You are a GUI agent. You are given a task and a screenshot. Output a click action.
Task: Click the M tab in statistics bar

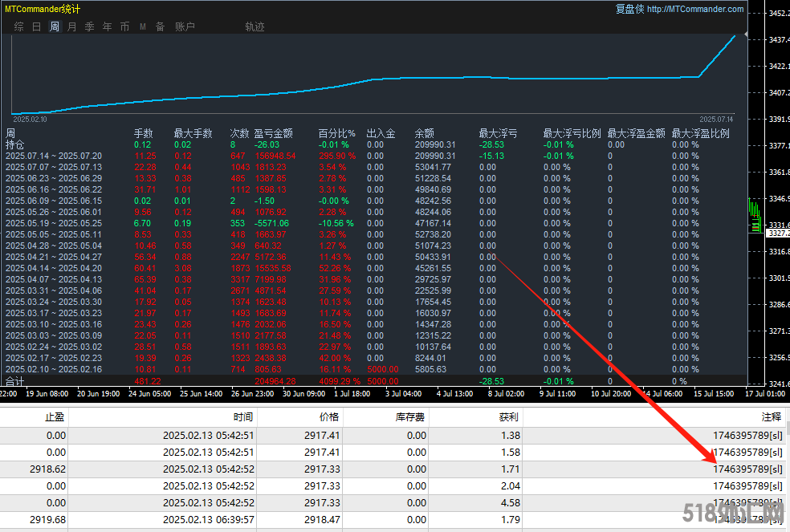142,26
